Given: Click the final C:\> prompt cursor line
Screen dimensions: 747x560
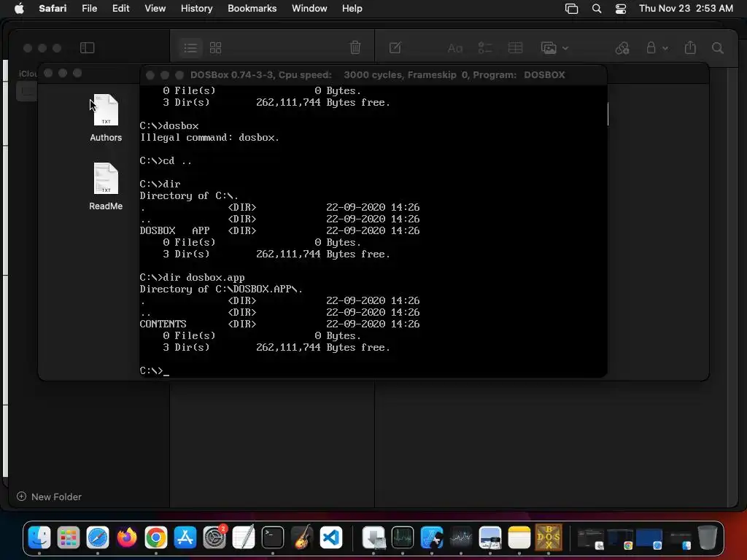Looking at the screenshot, I should click(155, 370).
